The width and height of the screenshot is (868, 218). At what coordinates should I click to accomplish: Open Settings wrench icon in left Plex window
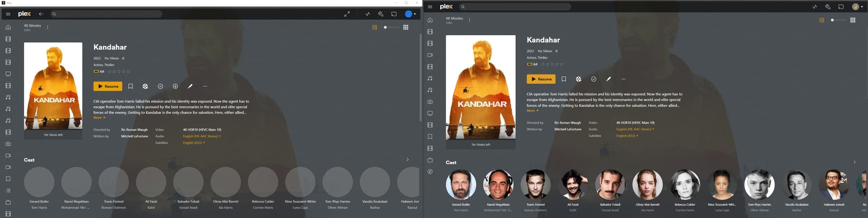point(381,14)
